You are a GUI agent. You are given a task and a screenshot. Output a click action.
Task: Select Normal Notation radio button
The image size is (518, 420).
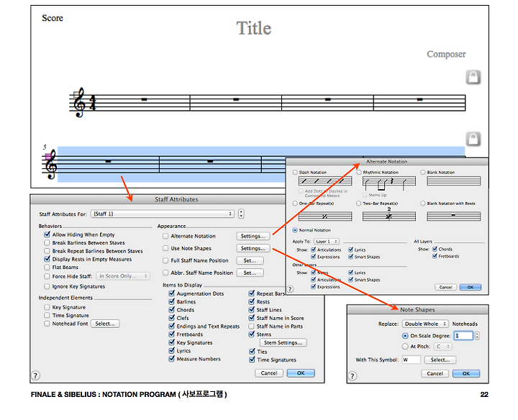coord(295,230)
